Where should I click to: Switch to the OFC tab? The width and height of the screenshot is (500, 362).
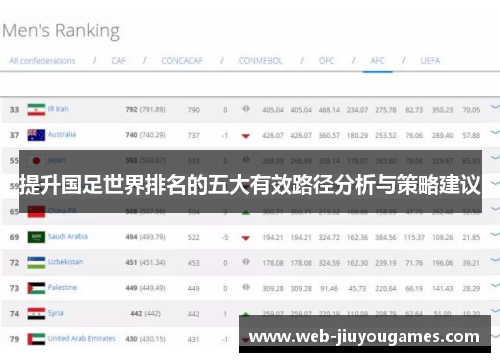point(326,61)
